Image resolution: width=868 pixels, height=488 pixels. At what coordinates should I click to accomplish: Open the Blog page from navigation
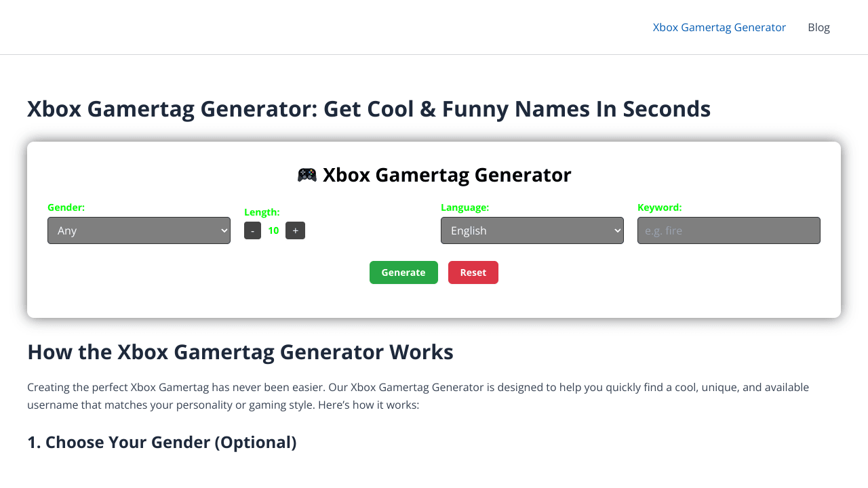tap(818, 27)
